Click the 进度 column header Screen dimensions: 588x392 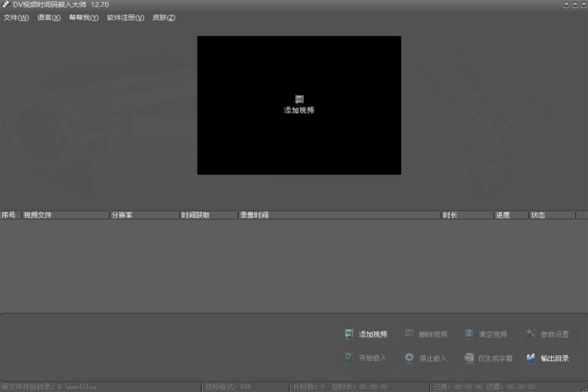[x=512, y=215]
